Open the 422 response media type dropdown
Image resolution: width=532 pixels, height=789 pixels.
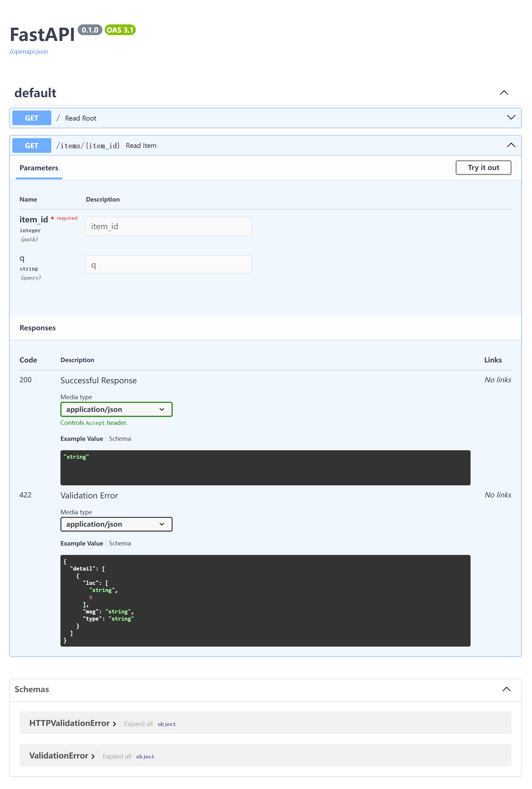(x=116, y=524)
